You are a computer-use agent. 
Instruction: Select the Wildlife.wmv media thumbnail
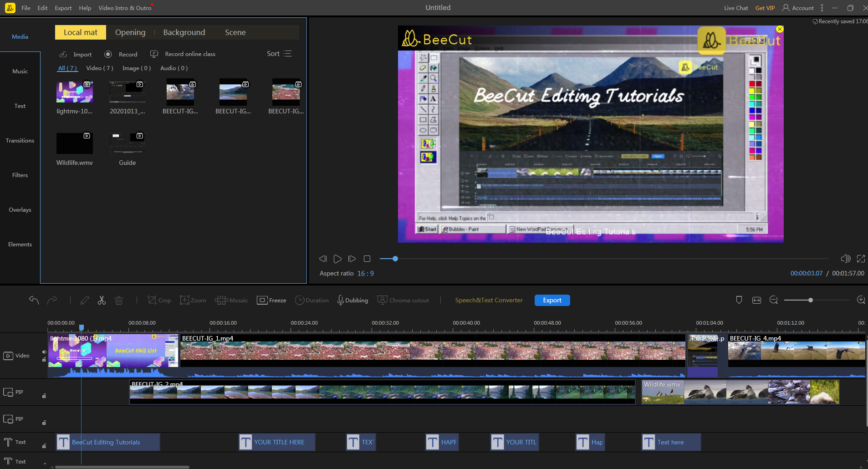point(75,143)
